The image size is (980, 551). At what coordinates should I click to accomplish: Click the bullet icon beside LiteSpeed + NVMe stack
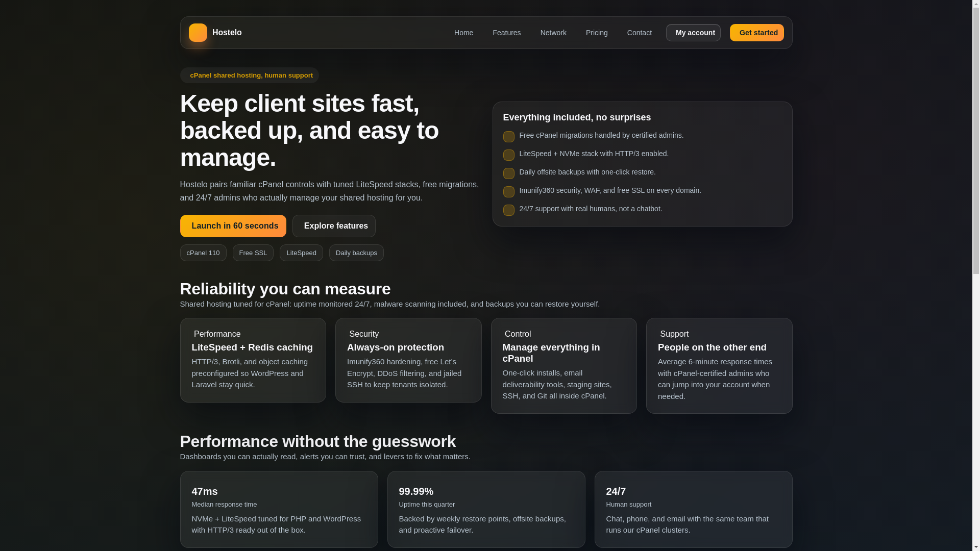coord(508,155)
